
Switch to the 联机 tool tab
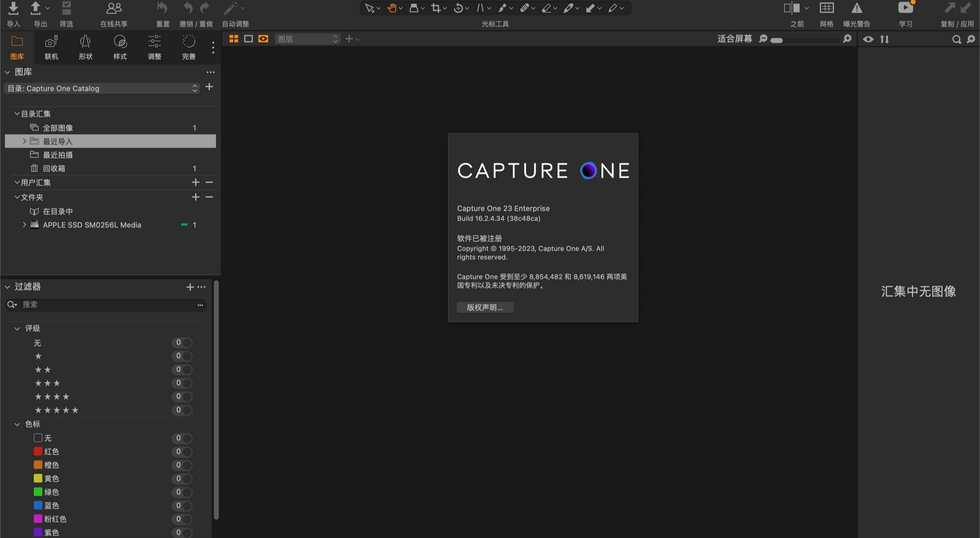point(51,47)
